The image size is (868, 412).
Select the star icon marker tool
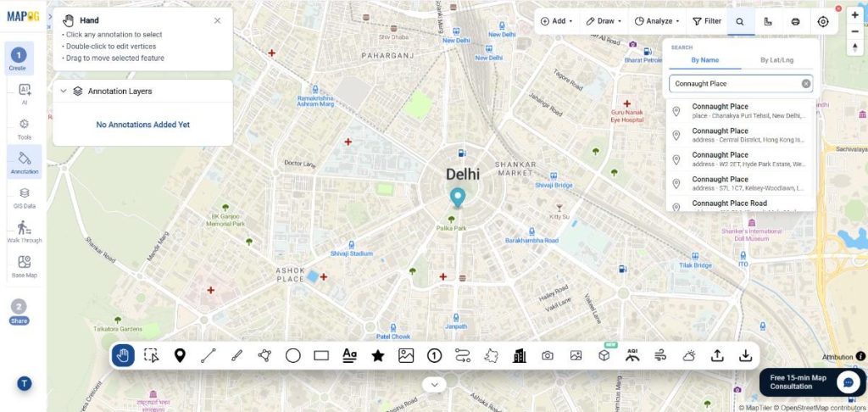coord(377,355)
